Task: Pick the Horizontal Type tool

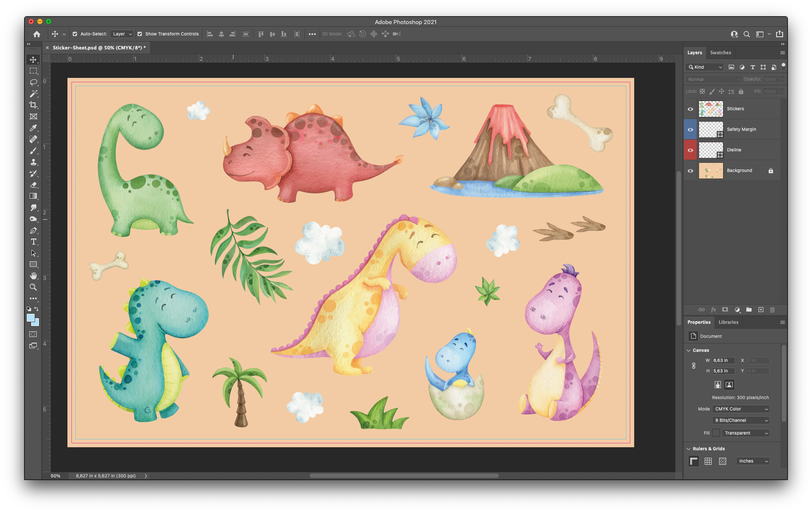Action: click(x=33, y=242)
